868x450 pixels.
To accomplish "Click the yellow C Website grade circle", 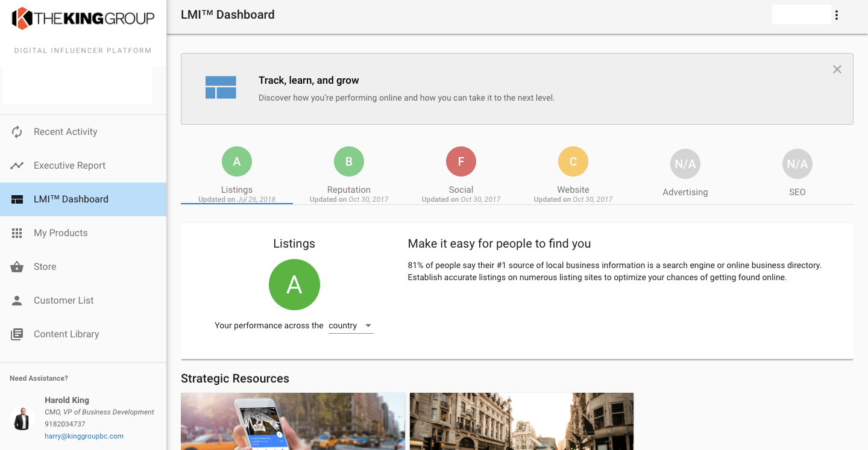I will (573, 161).
